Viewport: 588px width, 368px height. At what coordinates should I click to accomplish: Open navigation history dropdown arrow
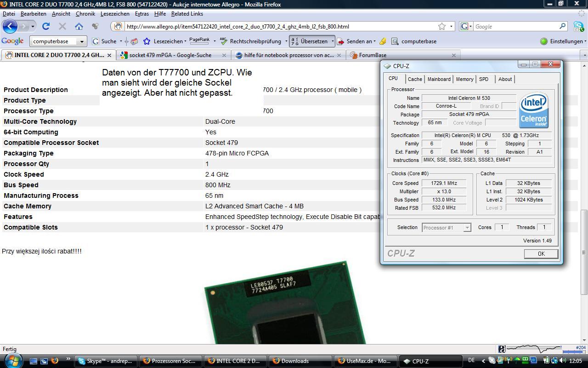pos(33,27)
